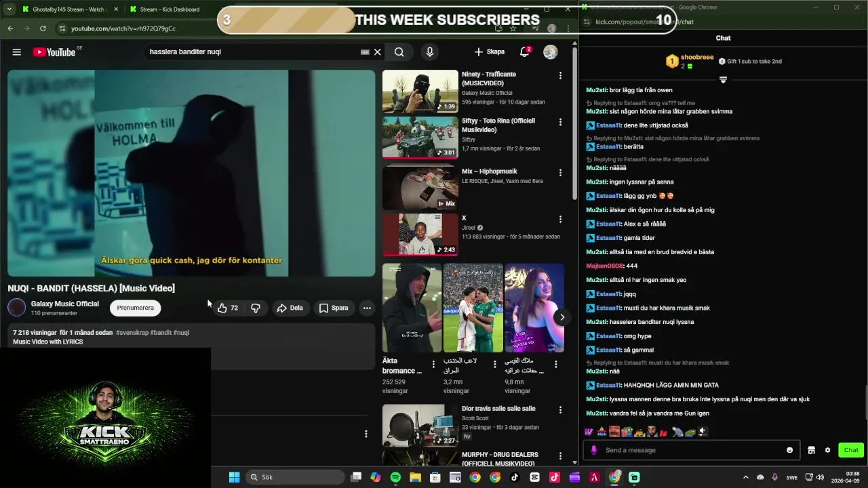Open Spotify from the taskbar
This screenshot has width=868, height=488.
[x=395, y=477]
